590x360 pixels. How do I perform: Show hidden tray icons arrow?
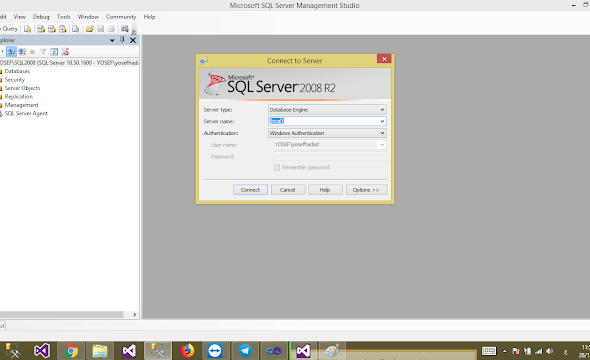(x=505, y=351)
